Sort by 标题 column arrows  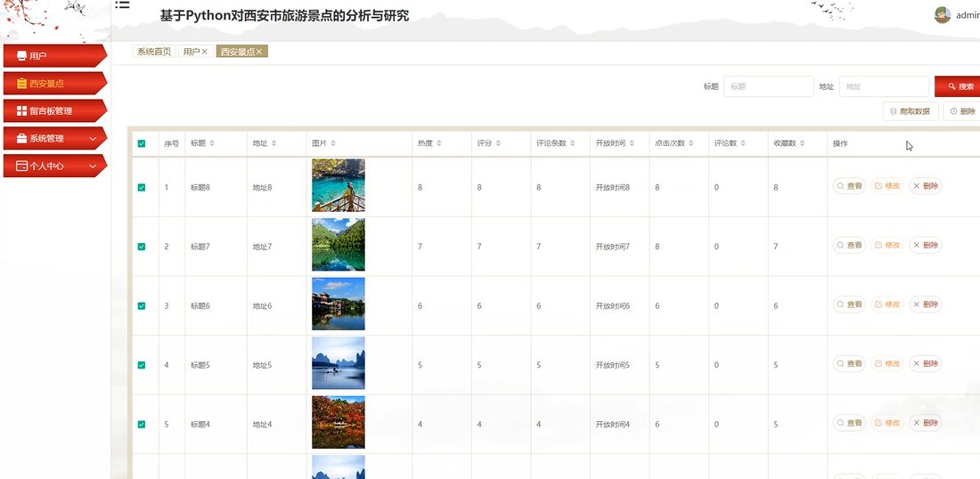pyautogui.click(x=212, y=143)
